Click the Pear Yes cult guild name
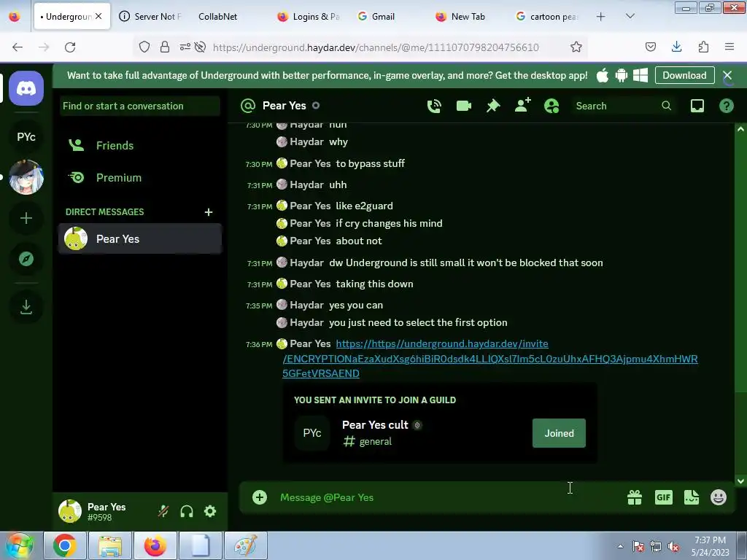Image resolution: width=747 pixels, height=560 pixels. click(375, 425)
